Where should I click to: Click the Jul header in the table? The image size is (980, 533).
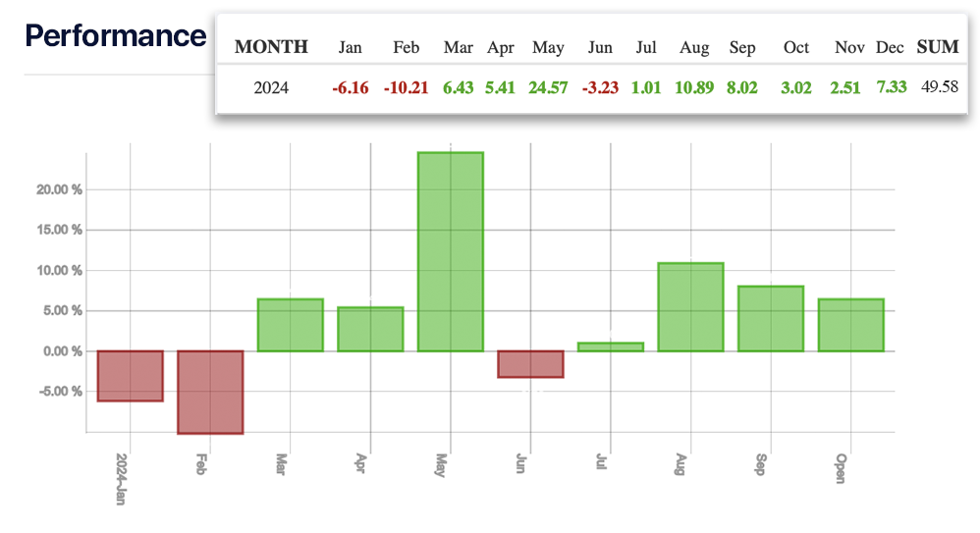[646, 47]
